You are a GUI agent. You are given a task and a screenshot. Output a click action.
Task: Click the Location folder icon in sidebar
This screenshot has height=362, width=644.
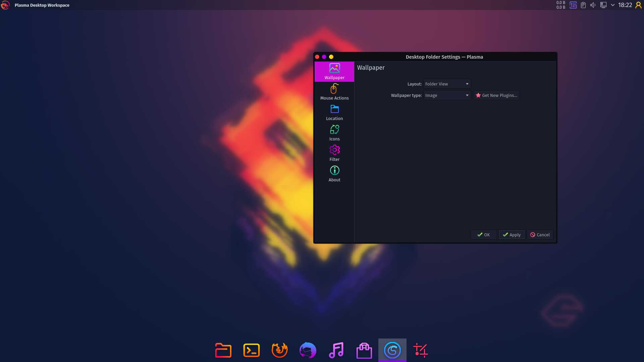(x=334, y=112)
